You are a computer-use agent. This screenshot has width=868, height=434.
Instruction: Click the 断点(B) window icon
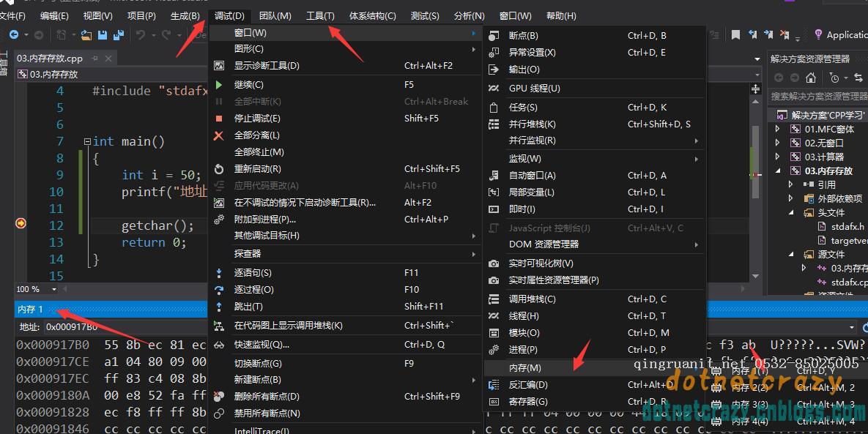tap(494, 35)
